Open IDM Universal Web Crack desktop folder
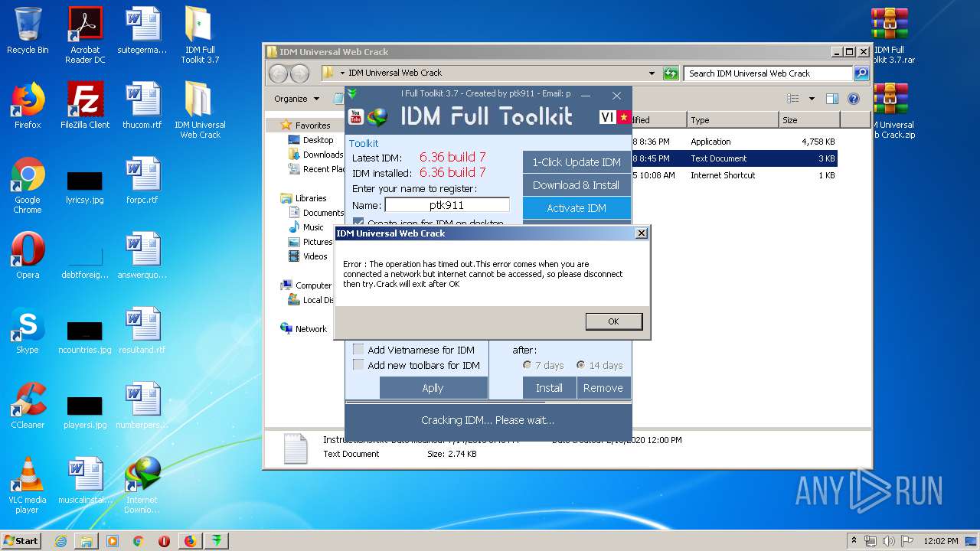This screenshot has height=551, width=980. [x=200, y=110]
